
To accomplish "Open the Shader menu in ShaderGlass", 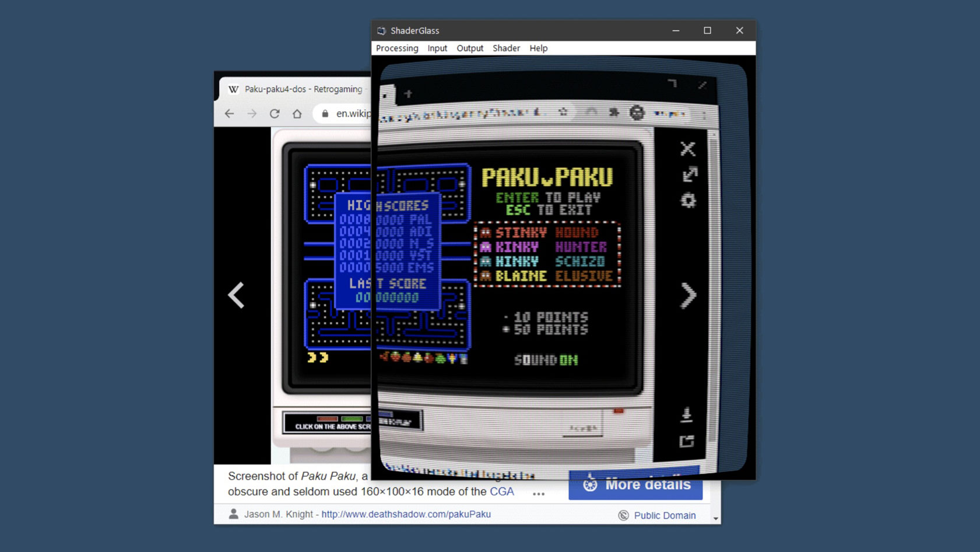I will click(x=506, y=48).
